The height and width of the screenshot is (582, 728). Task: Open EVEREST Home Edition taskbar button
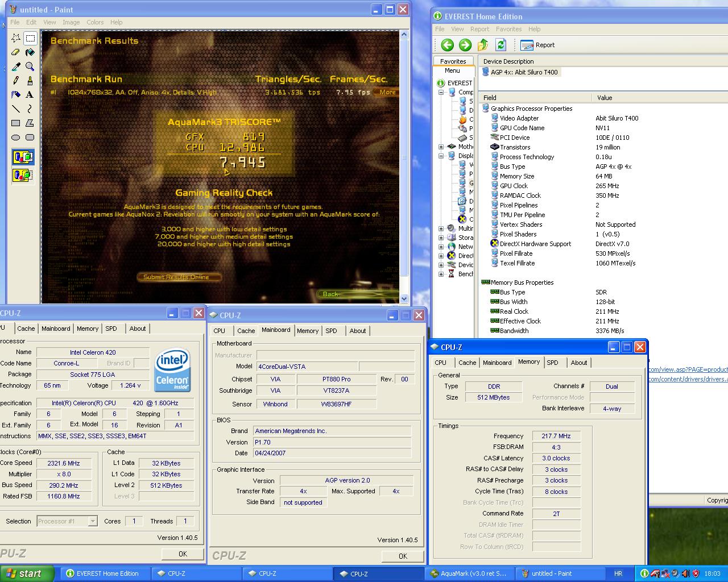coord(107,573)
